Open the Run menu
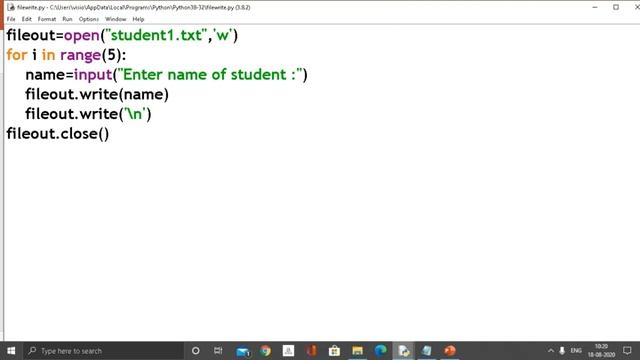Screen dimensions: 640x360 point(67,19)
